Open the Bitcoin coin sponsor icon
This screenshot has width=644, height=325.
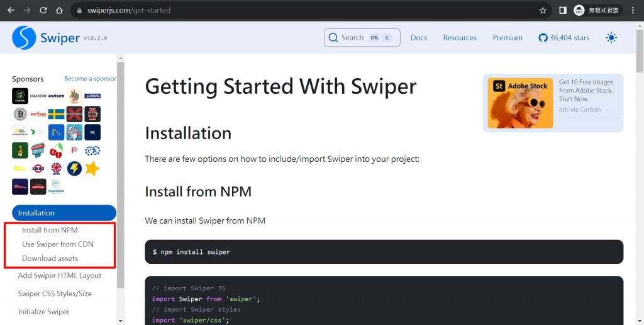click(20, 114)
